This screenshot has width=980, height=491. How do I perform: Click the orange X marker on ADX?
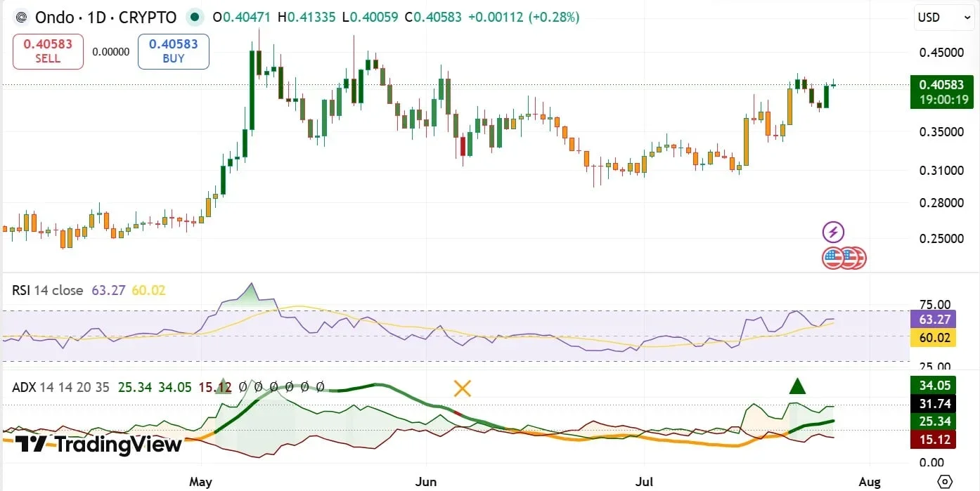pos(462,388)
